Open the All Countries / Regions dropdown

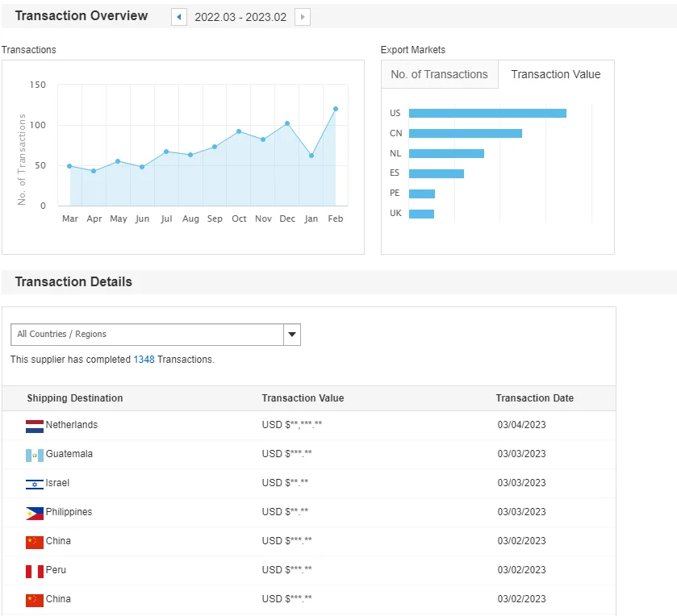[147, 335]
